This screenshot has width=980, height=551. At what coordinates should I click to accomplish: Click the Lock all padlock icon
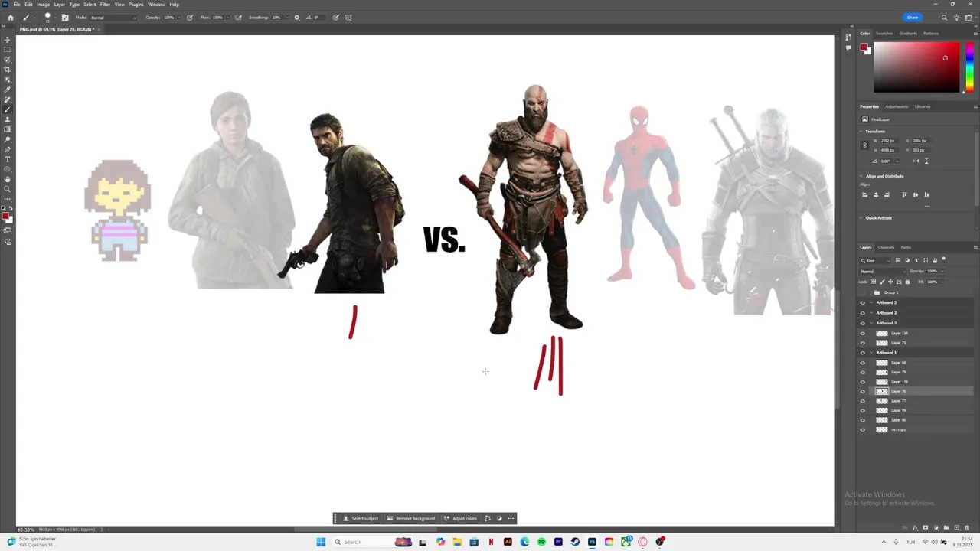tap(907, 282)
